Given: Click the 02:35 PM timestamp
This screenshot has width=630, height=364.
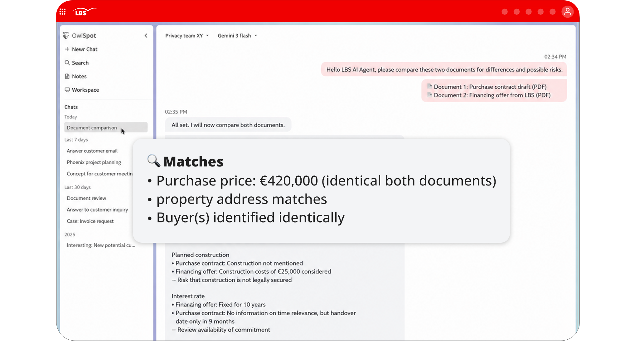Looking at the screenshot, I should [176, 112].
